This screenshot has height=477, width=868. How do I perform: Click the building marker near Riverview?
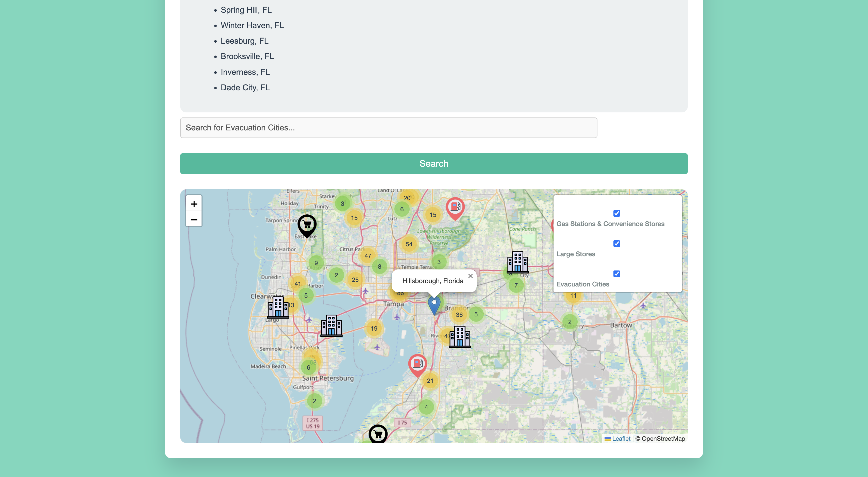(x=460, y=336)
